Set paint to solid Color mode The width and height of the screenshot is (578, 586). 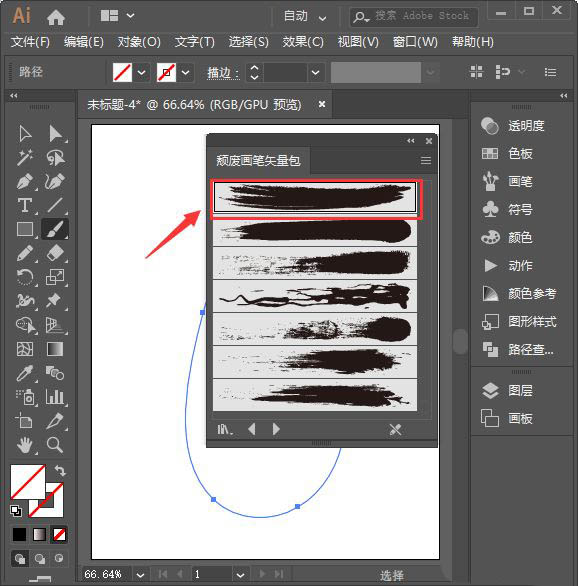click(19, 534)
